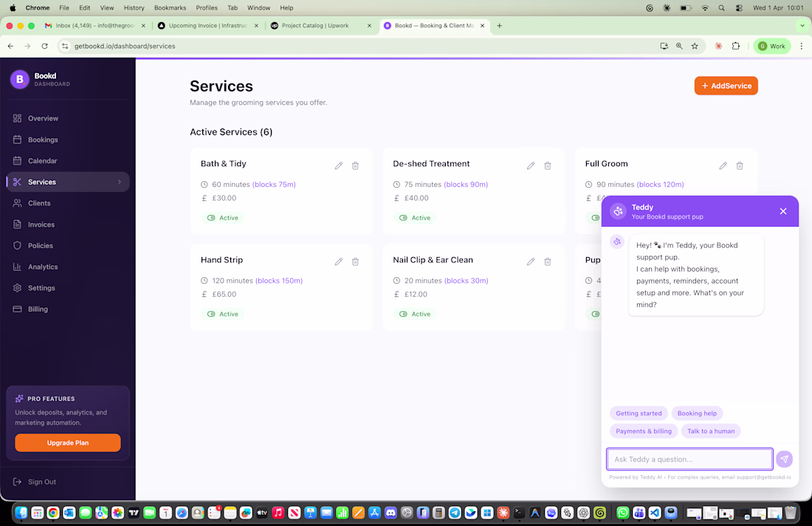Open the Policies page
The height and width of the screenshot is (526, 812).
coord(68,246)
